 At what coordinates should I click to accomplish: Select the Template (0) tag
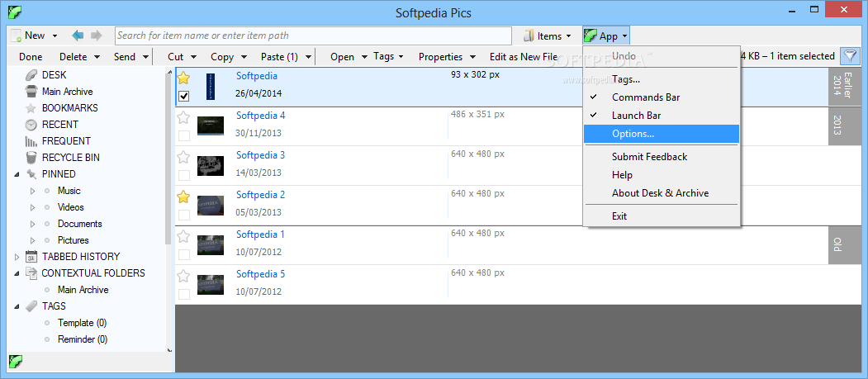point(83,323)
